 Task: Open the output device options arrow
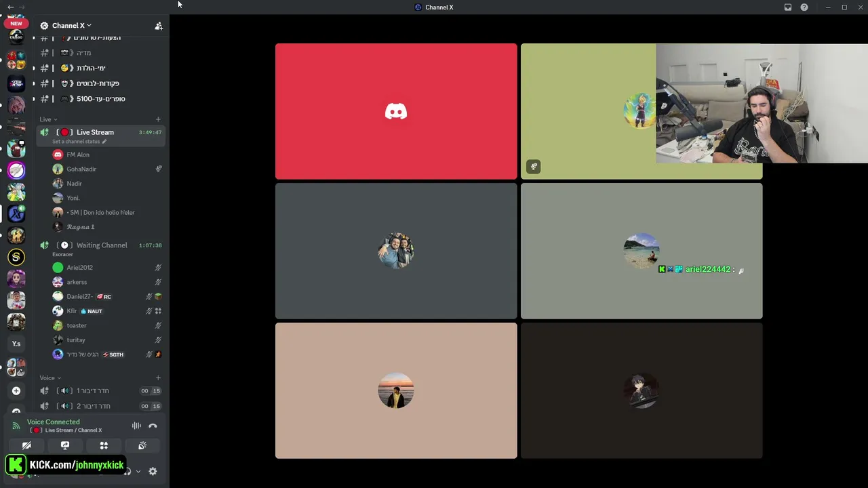click(x=138, y=472)
